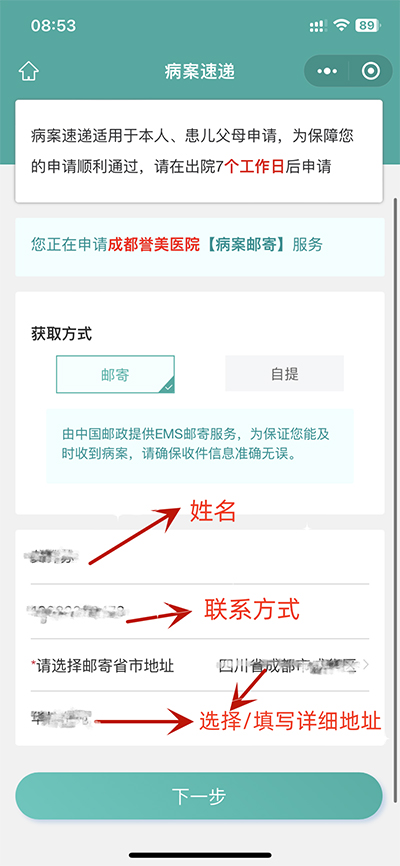Select the 邮寄 delivery method
The image size is (400, 866).
pos(115,374)
